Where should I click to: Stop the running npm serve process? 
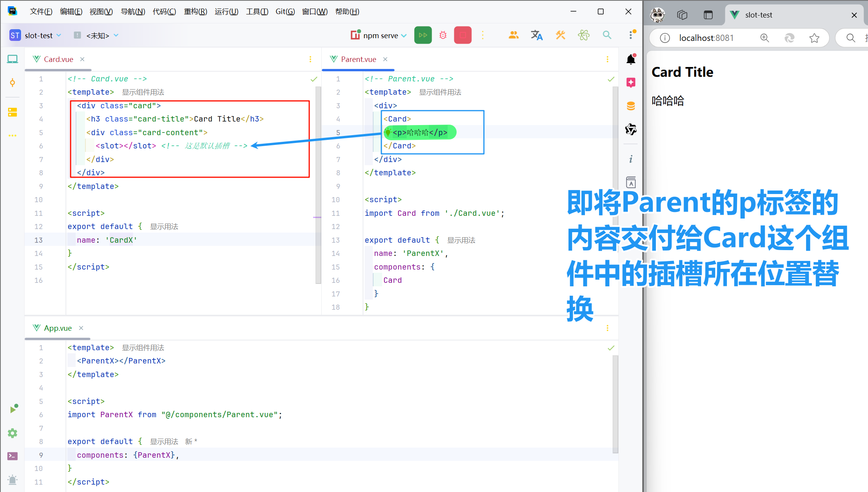[463, 35]
